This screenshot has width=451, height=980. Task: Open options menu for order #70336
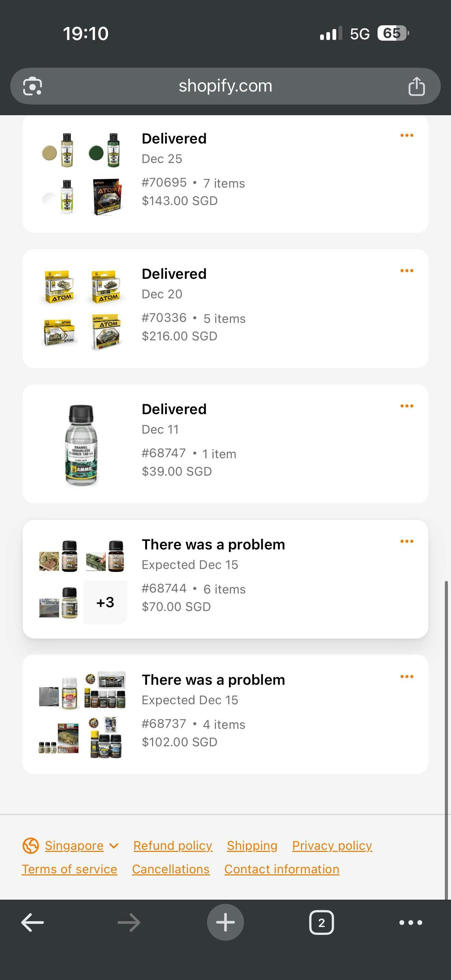[x=407, y=271]
